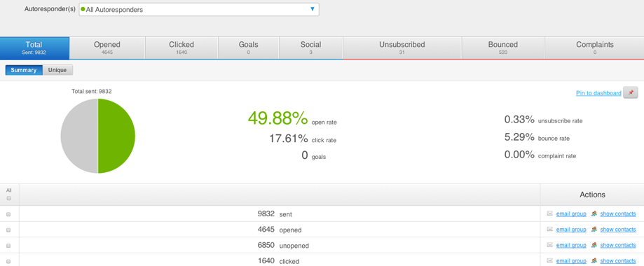This screenshot has height=266, width=644.
Task: Click show contacts link for opened row
Action: [x=618, y=230]
